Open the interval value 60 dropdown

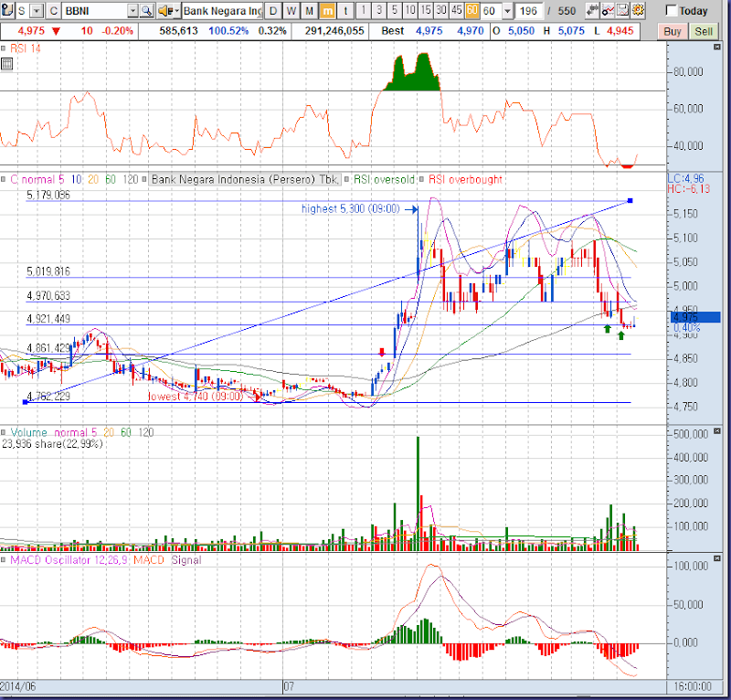508,11
